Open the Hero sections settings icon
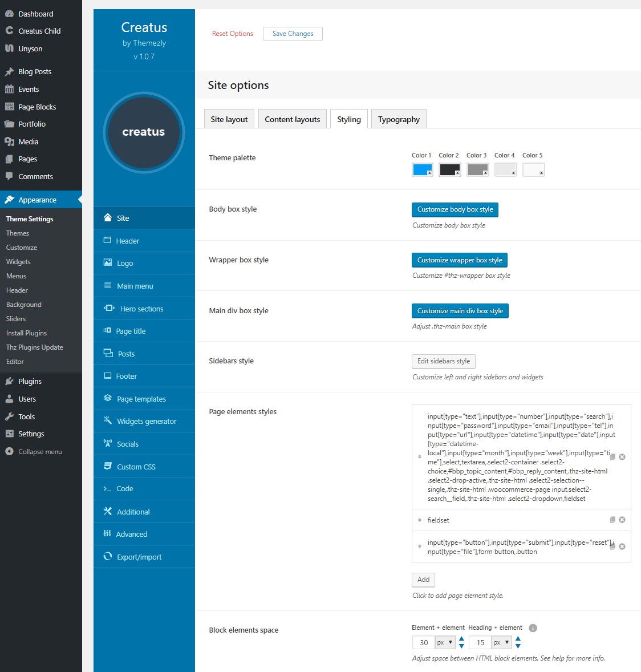The width and height of the screenshot is (641, 672). (x=109, y=308)
